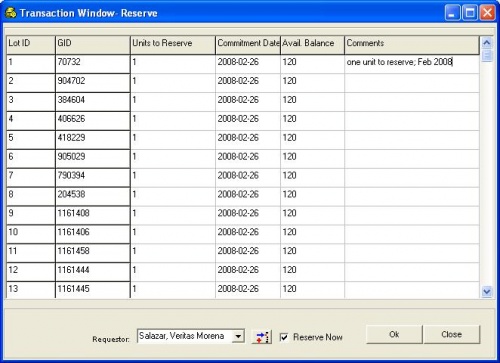
Task: Select GID cell 1161408 in row 9
Action: click(93, 215)
